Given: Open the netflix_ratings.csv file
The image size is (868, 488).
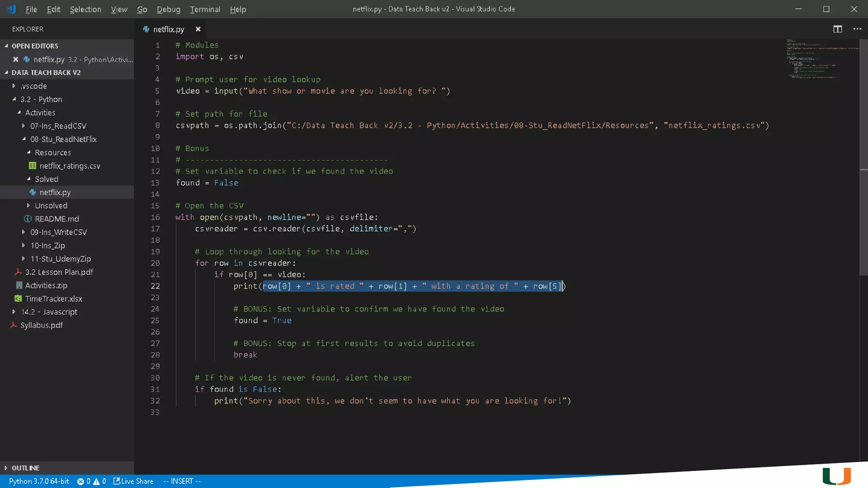Looking at the screenshot, I should (70, 166).
